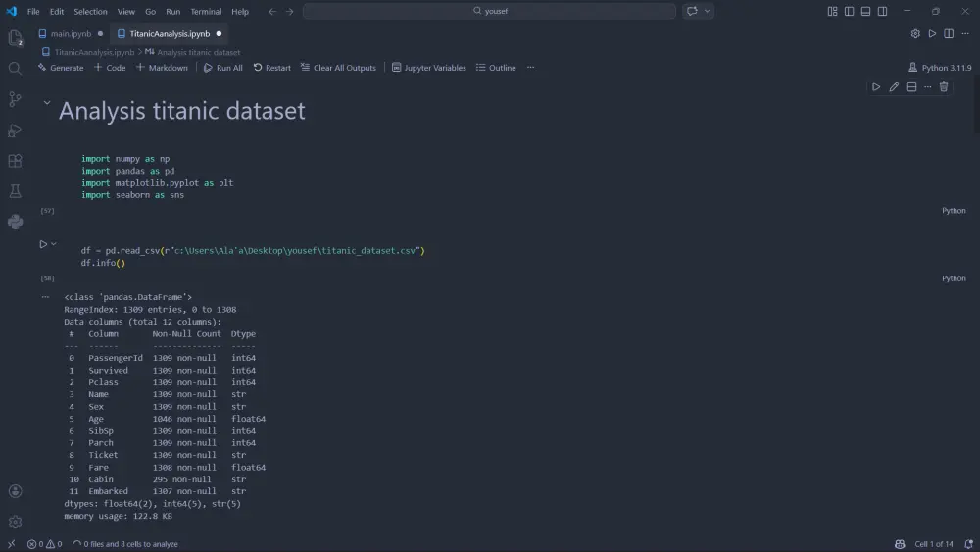
Task: Open the Manage gear in activity bar
Action: click(x=15, y=522)
